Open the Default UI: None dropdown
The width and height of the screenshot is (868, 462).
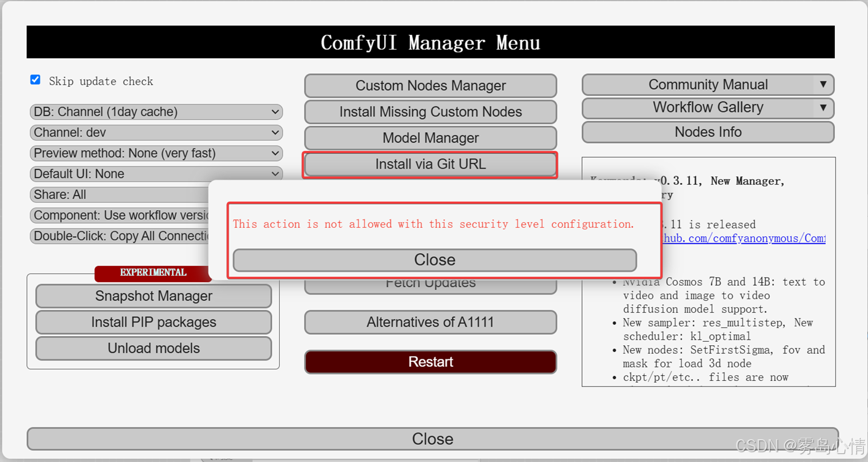(x=156, y=174)
